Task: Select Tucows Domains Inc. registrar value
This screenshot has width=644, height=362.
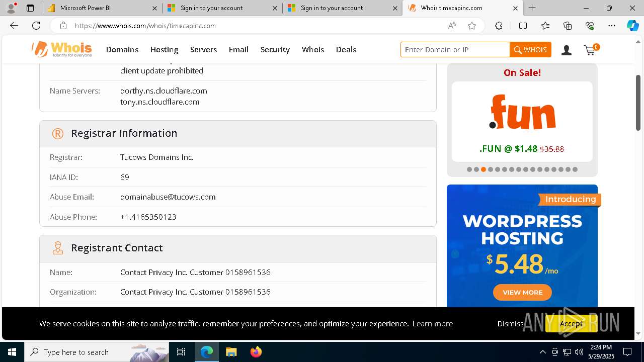Action: click(x=157, y=157)
